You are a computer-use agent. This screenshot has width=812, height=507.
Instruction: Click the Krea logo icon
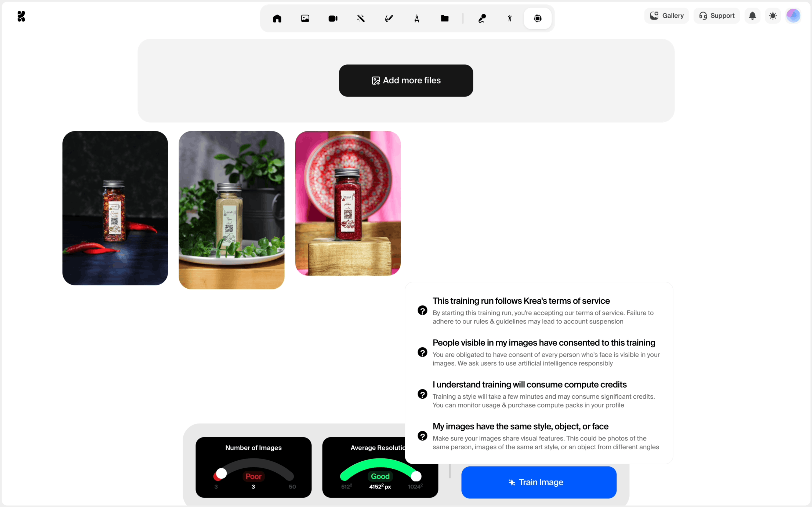[x=21, y=16]
